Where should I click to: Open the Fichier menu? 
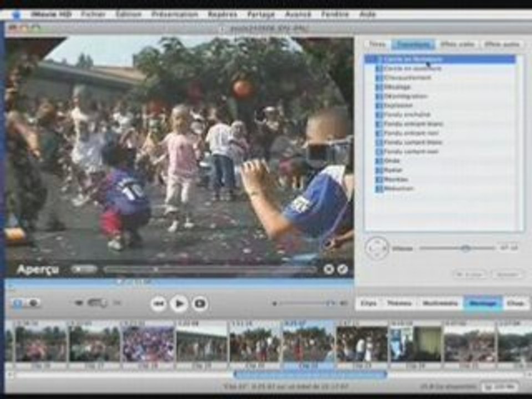tap(93, 14)
